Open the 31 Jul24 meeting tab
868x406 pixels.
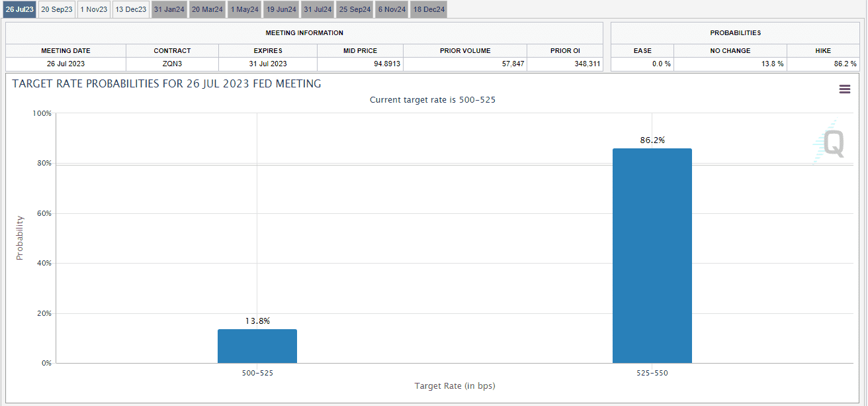point(318,9)
